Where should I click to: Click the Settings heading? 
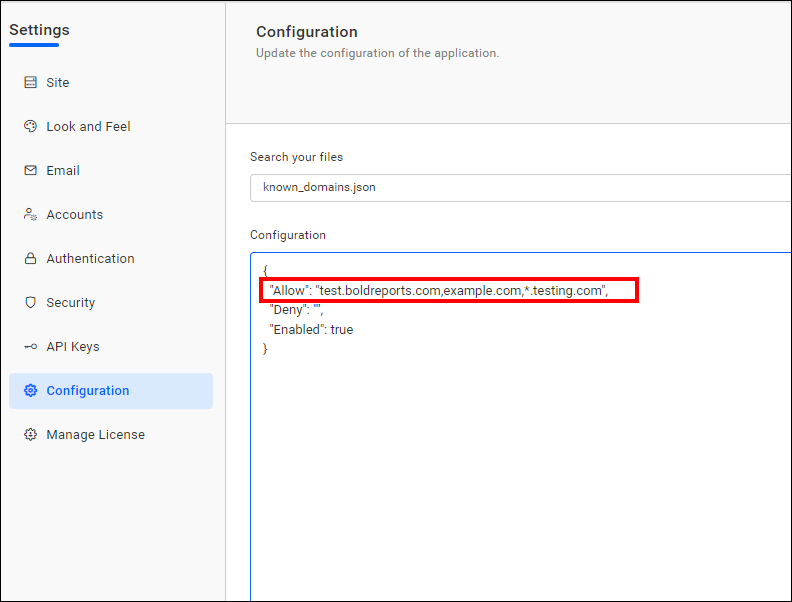click(x=39, y=30)
